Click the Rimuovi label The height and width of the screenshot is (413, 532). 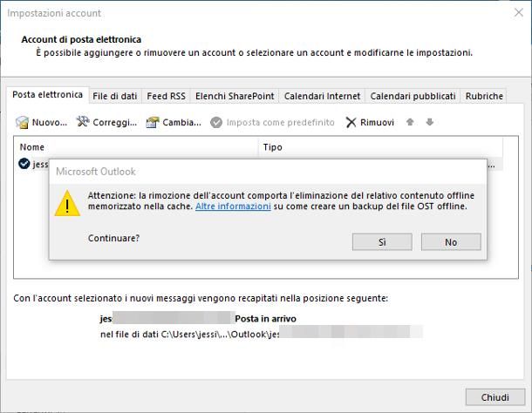tap(377, 122)
